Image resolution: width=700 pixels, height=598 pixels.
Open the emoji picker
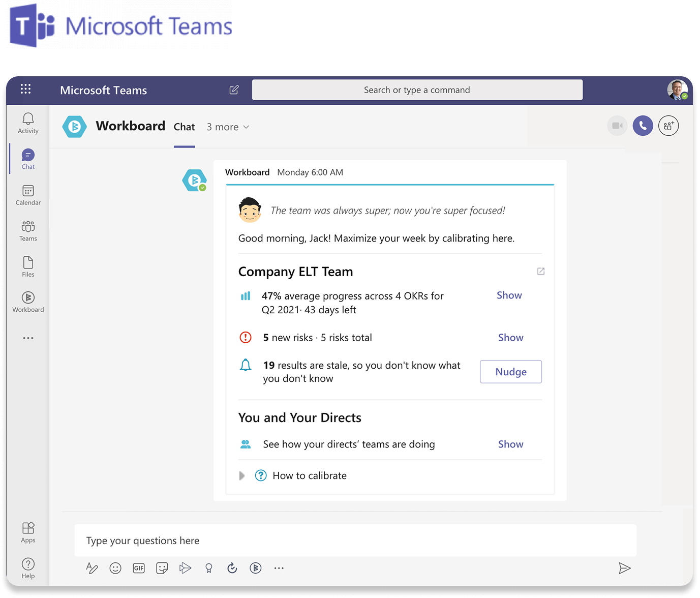click(x=115, y=568)
